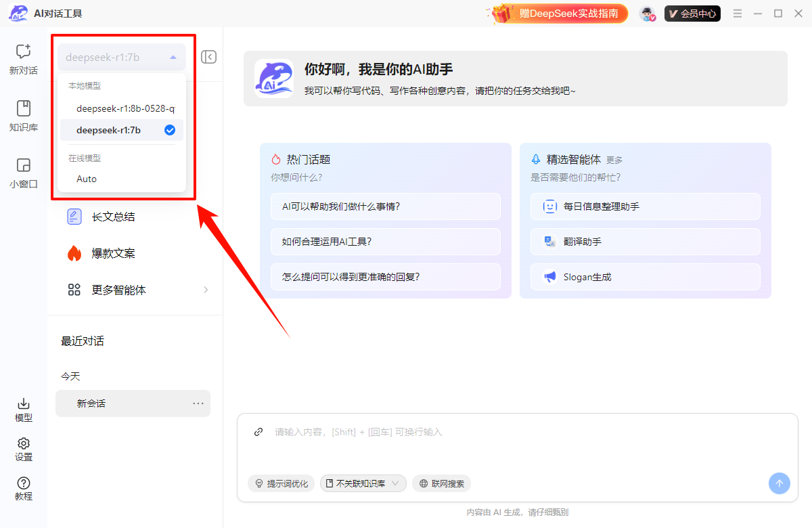Click the 精选智能体 rocket icon
The width and height of the screenshot is (812, 528).
pos(536,160)
